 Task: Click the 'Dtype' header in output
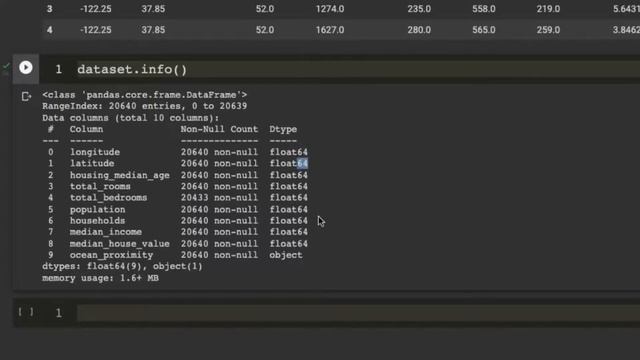click(x=283, y=129)
